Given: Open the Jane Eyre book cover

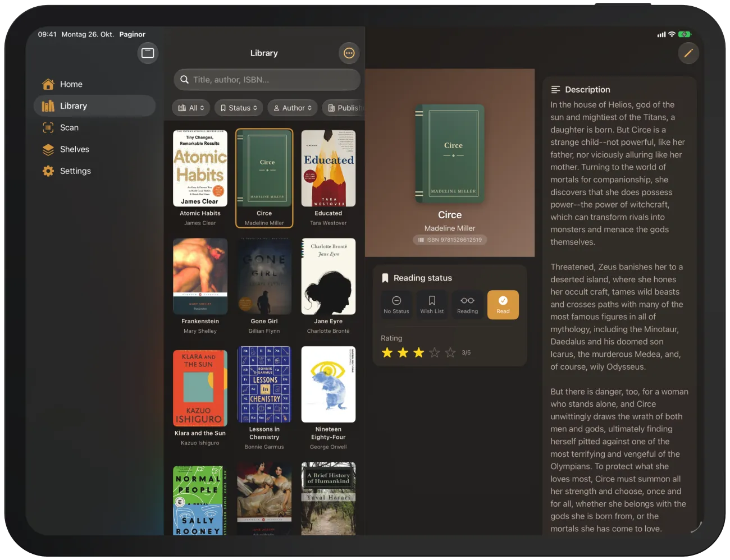Looking at the screenshot, I should click(328, 277).
